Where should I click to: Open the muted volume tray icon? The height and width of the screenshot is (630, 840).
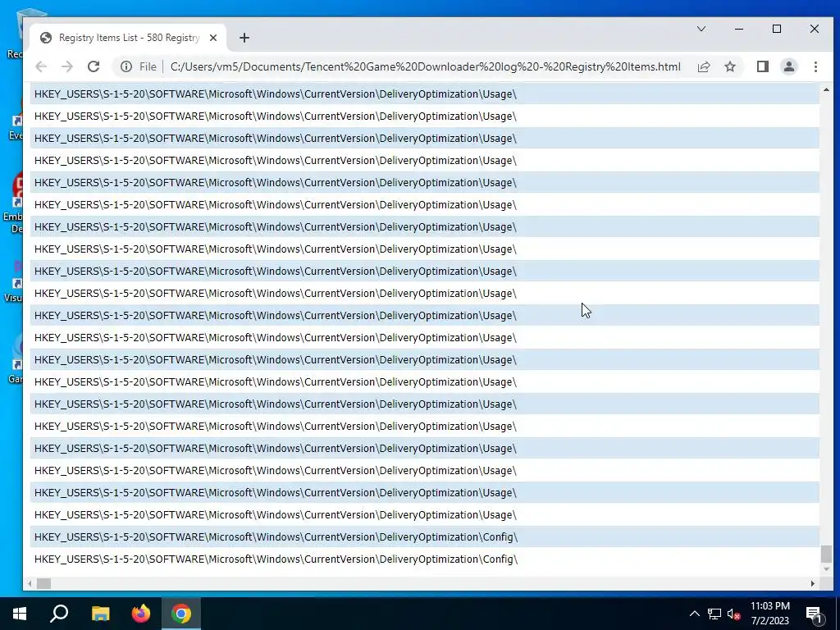point(733,614)
